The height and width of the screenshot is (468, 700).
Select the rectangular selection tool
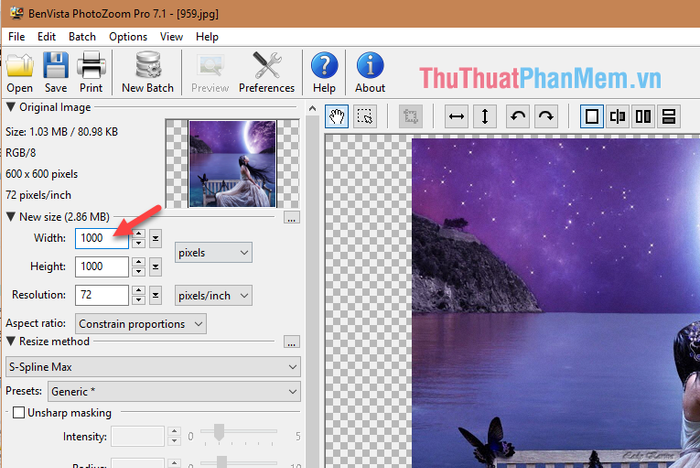click(x=365, y=117)
